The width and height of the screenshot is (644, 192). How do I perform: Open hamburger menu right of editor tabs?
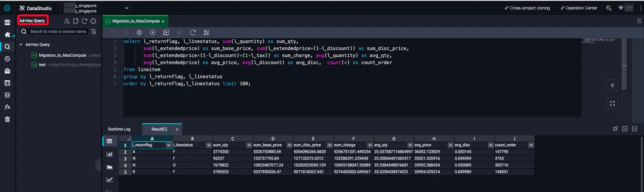tap(639, 21)
